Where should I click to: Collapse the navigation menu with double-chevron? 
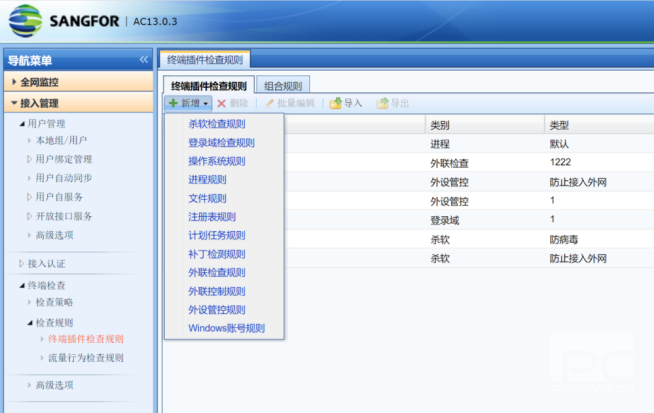[x=143, y=60]
